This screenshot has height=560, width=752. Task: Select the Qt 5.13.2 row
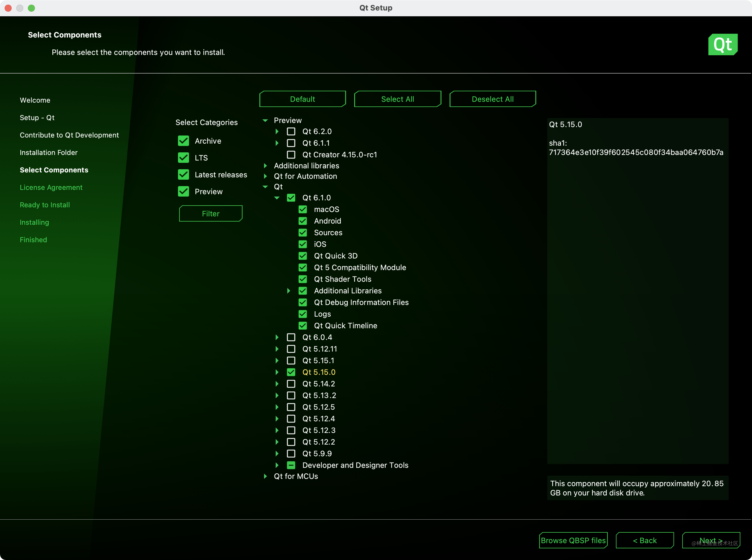pos(319,395)
